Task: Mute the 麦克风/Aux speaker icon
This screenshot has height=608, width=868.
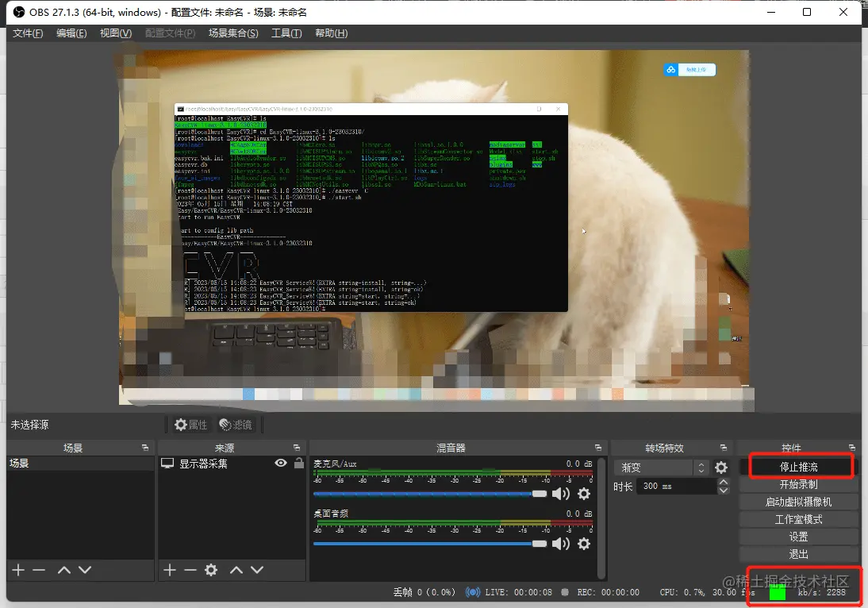Action: click(x=561, y=494)
